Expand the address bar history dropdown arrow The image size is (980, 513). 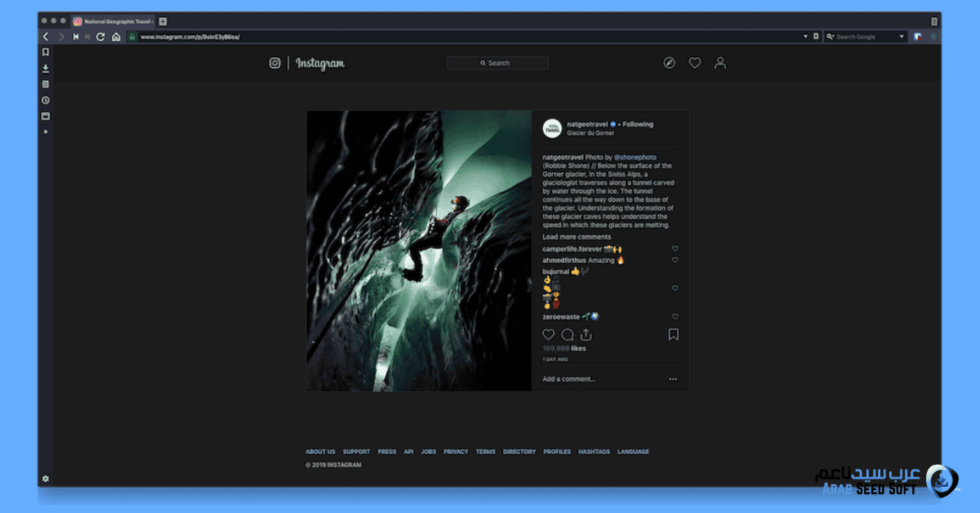point(804,37)
